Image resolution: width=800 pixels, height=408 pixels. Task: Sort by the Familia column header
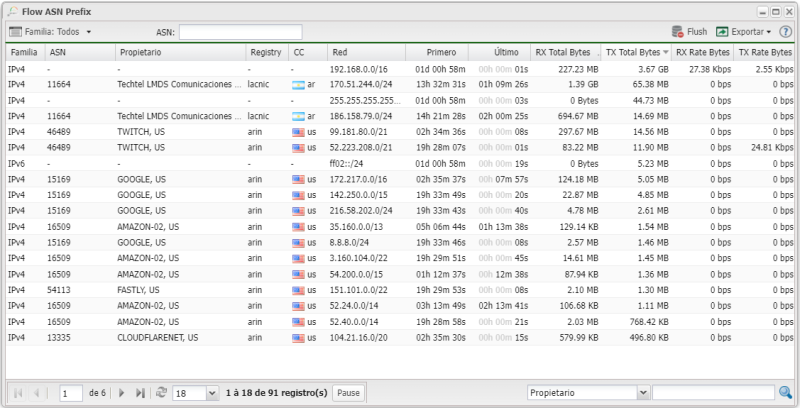25,52
